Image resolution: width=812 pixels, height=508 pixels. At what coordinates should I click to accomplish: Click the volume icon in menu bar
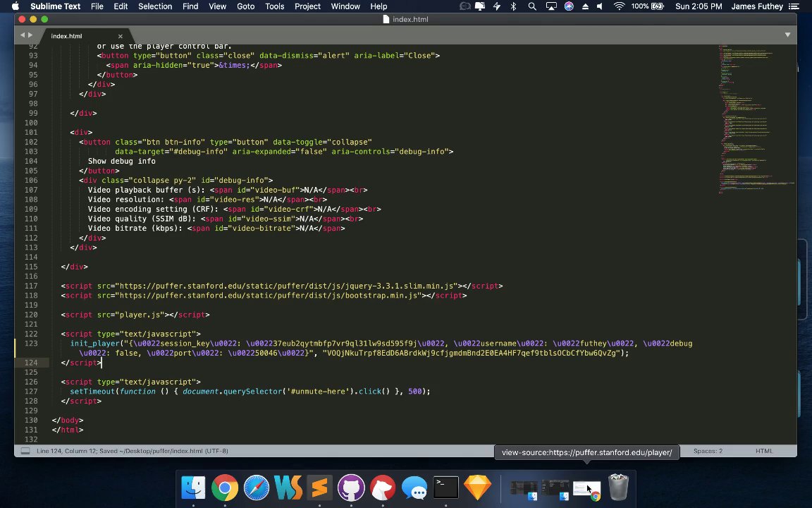(600, 6)
